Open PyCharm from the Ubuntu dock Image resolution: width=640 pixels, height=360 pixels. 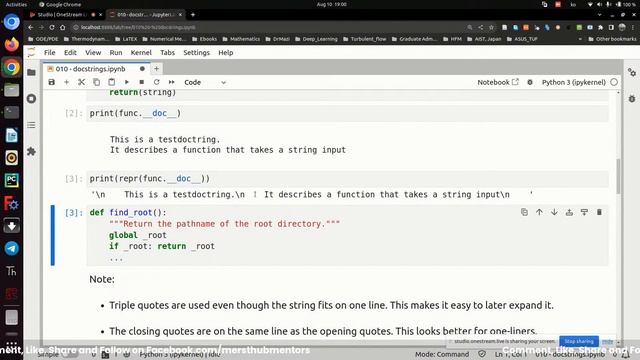click(11, 180)
